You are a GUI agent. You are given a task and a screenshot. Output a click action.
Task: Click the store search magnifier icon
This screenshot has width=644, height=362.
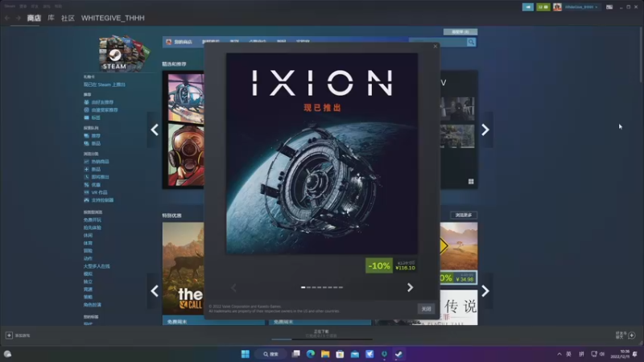pyautogui.click(x=471, y=42)
